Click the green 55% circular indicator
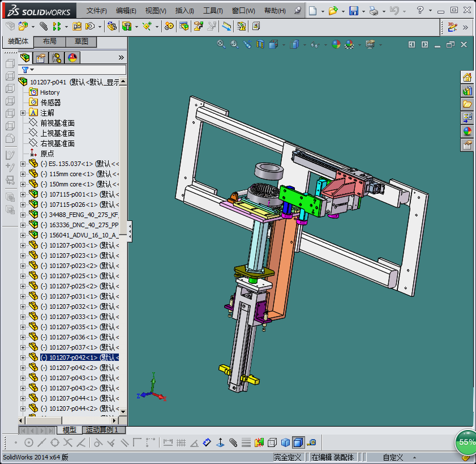This screenshot has height=464, width=476. [x=466, y=441]
